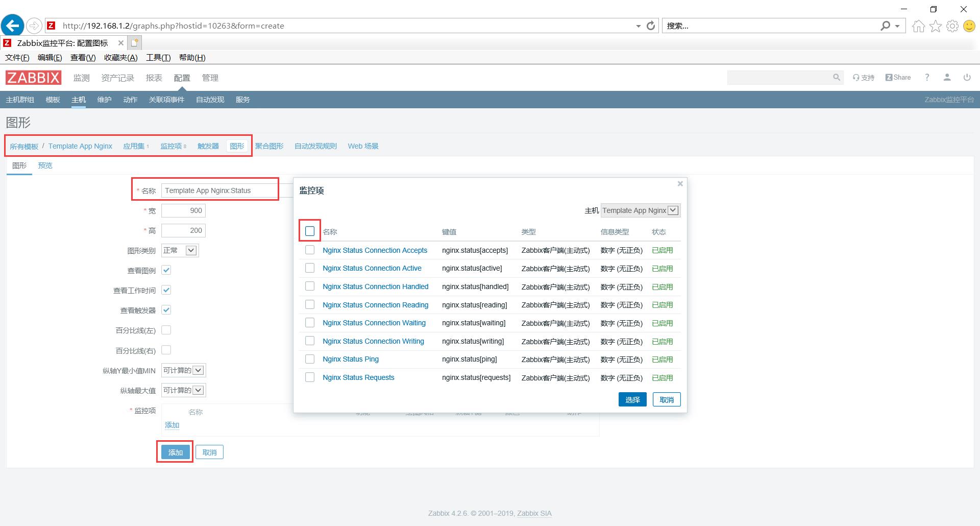Close the 监控项 popup dialog
This screenshot has height=526, width=980.
pos(680,184)
